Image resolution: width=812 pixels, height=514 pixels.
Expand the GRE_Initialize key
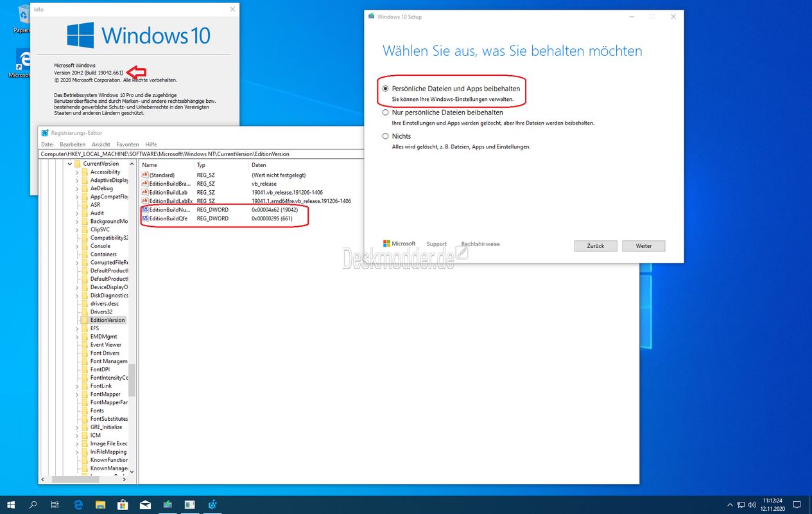(x=77, y=427)
